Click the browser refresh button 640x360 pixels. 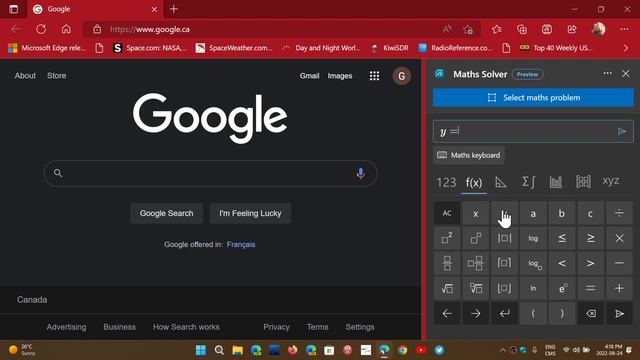tap(41, 29)
